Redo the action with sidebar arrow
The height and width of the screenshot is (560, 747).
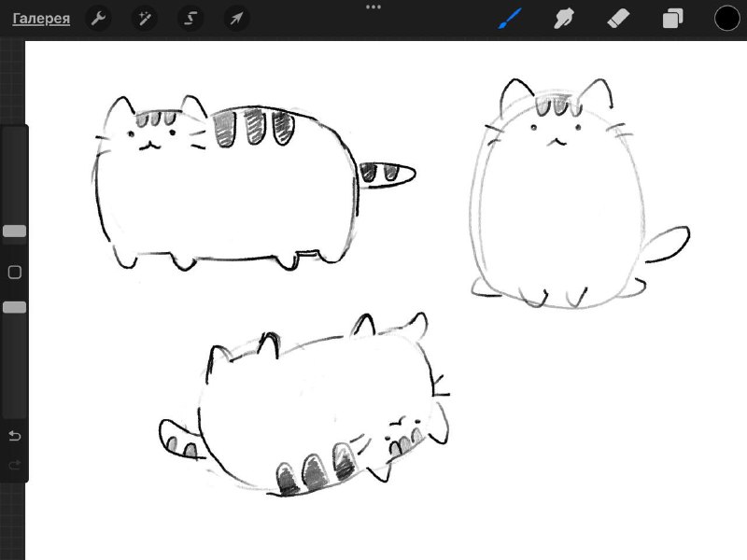(15, 464)
